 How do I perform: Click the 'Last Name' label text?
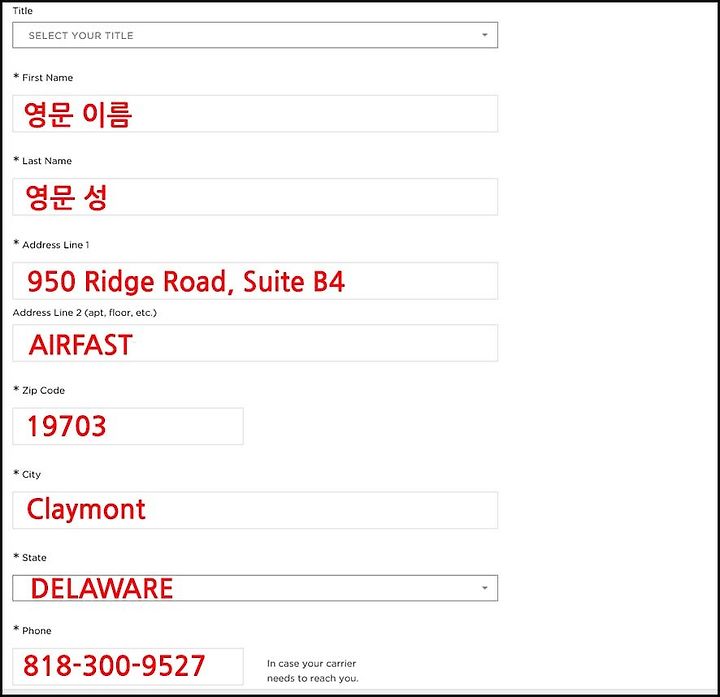47,161
